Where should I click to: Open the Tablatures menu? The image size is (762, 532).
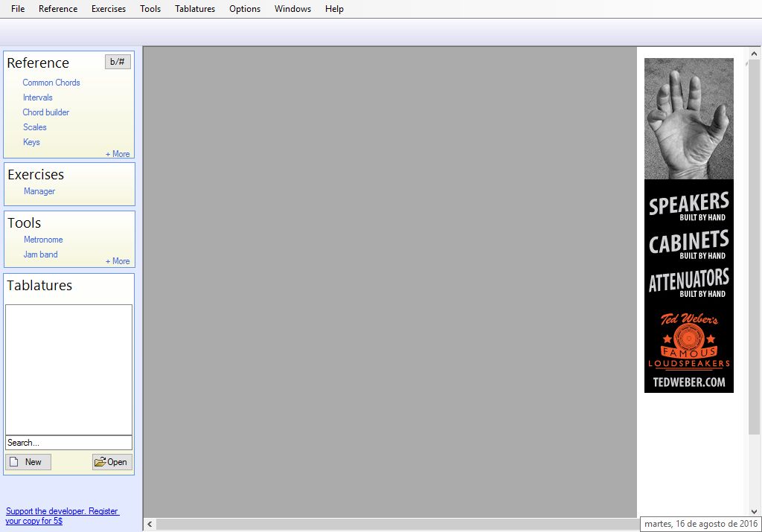click(195, 9)
